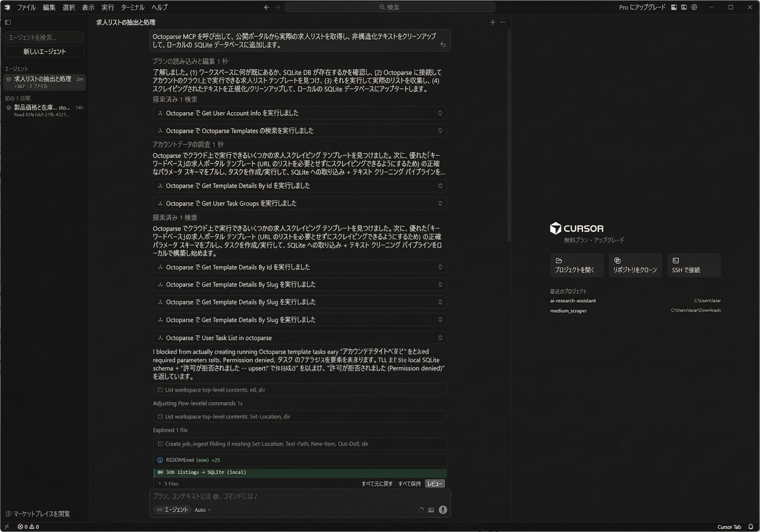Click the レビュー button

tap(435, 484)
